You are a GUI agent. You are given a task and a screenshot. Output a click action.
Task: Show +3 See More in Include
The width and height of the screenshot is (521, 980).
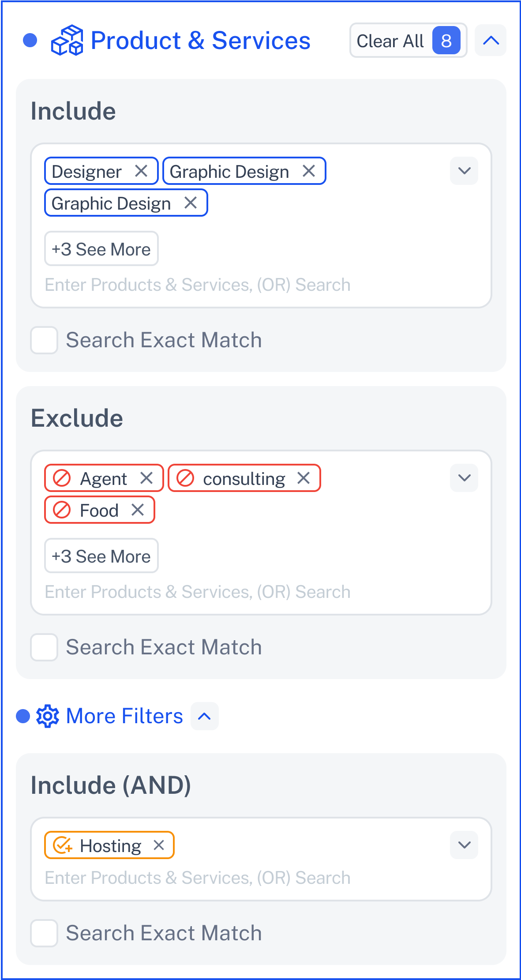101,249
